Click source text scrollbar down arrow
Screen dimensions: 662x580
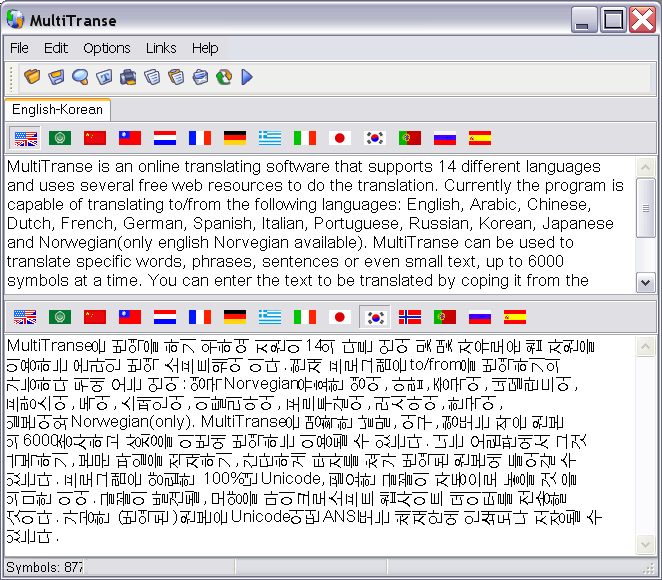tap(645, 282)
